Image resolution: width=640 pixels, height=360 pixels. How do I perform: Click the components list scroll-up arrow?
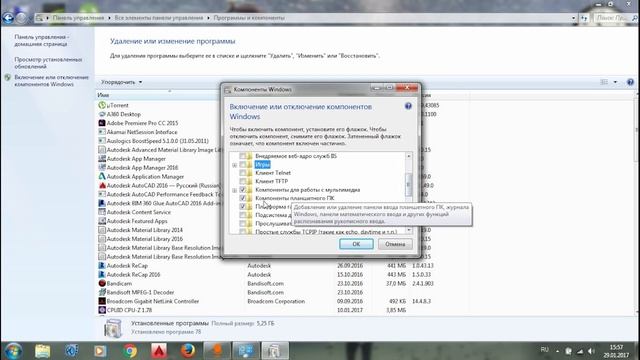click(409, 156)
